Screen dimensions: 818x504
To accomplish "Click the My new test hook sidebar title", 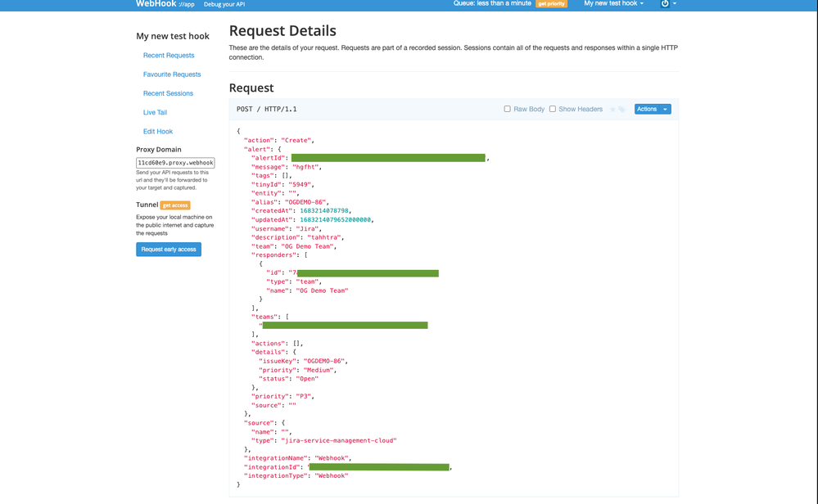I will pyautogui.click(x=173, y=36).
